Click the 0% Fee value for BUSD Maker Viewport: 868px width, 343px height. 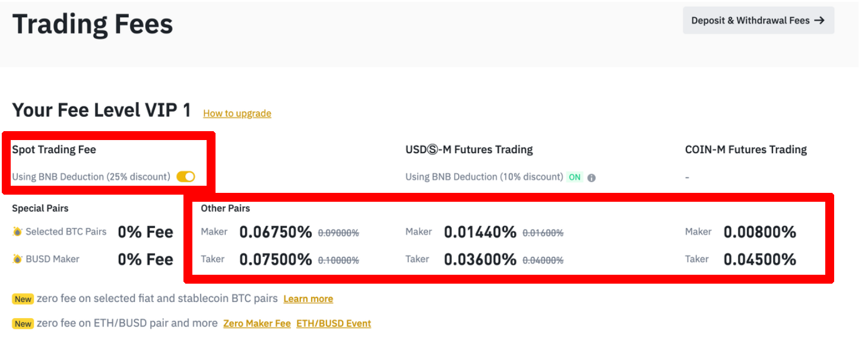coord(145,259)
